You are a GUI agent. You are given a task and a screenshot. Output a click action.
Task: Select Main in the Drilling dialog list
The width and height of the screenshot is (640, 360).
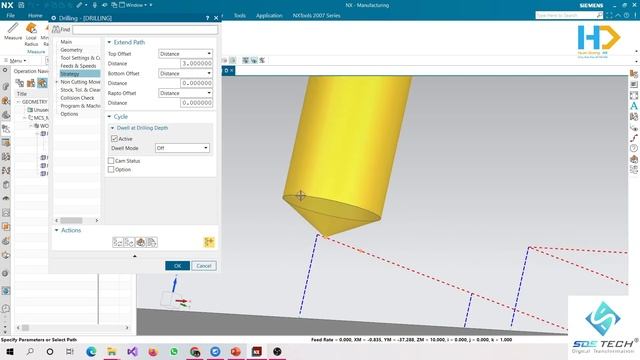pos(66,42)
